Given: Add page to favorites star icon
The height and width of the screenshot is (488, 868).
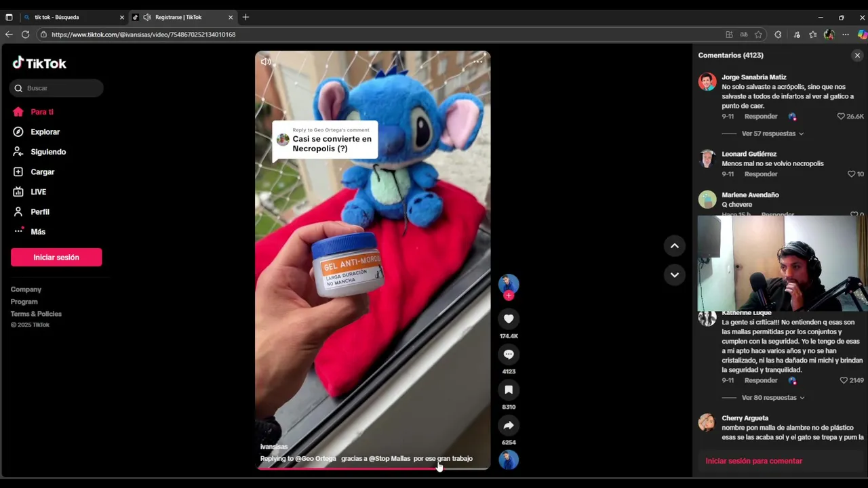Looking at the screenshot, I should (758, 35).
